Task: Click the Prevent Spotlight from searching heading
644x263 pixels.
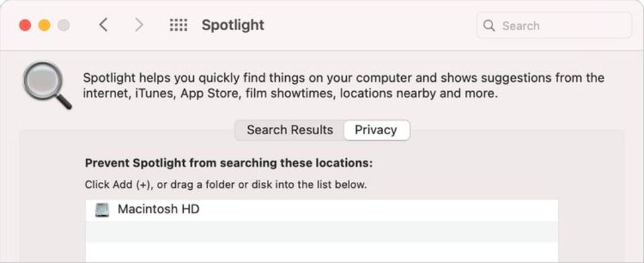Action: tap(229, 163)
